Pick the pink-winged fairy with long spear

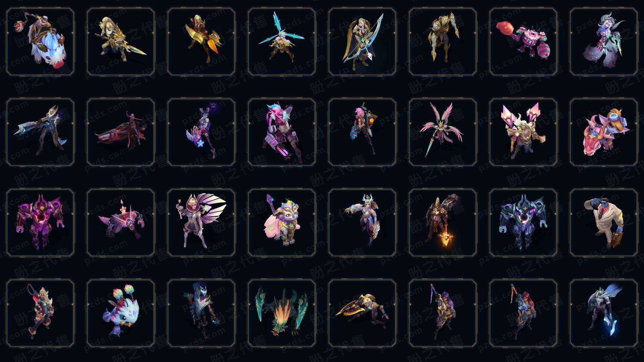(443, 132)
